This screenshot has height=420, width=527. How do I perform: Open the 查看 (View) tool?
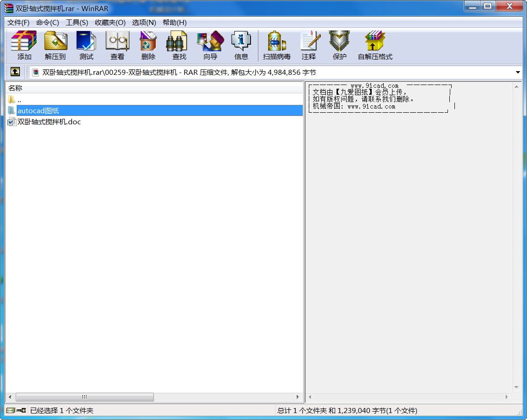[117, 45]
